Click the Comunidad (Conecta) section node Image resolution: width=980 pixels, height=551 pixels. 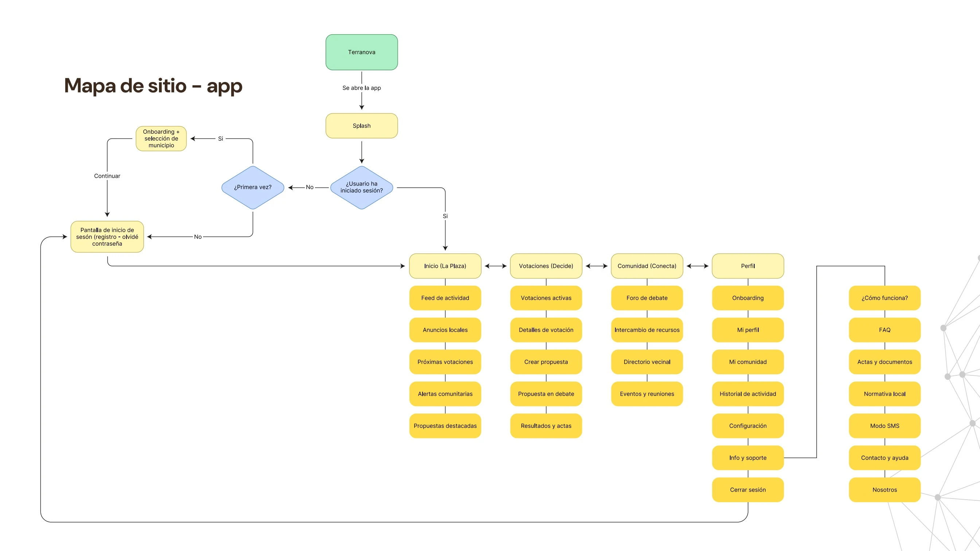click(647, 266)
